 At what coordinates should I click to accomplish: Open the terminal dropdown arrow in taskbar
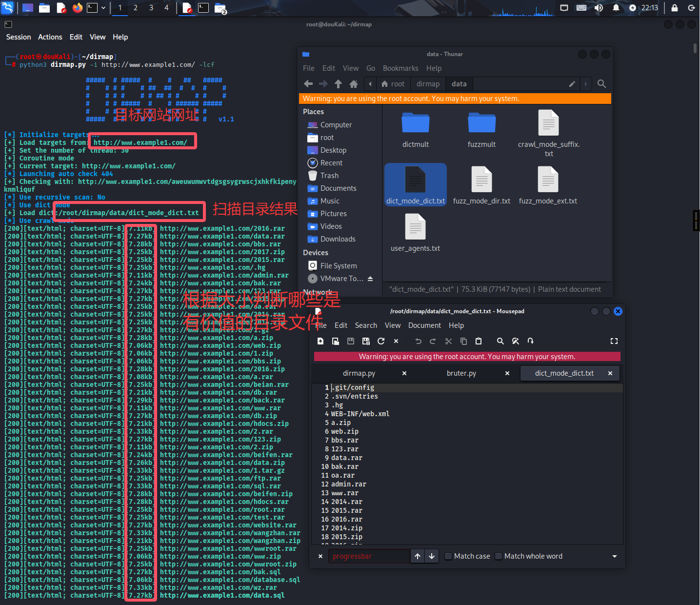(x=103, y=8)
